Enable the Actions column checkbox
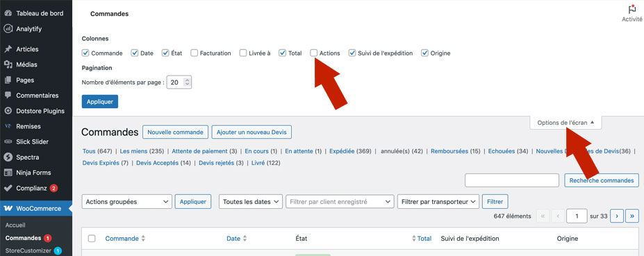This screenshot has width=644, height=256. [314, 53]
